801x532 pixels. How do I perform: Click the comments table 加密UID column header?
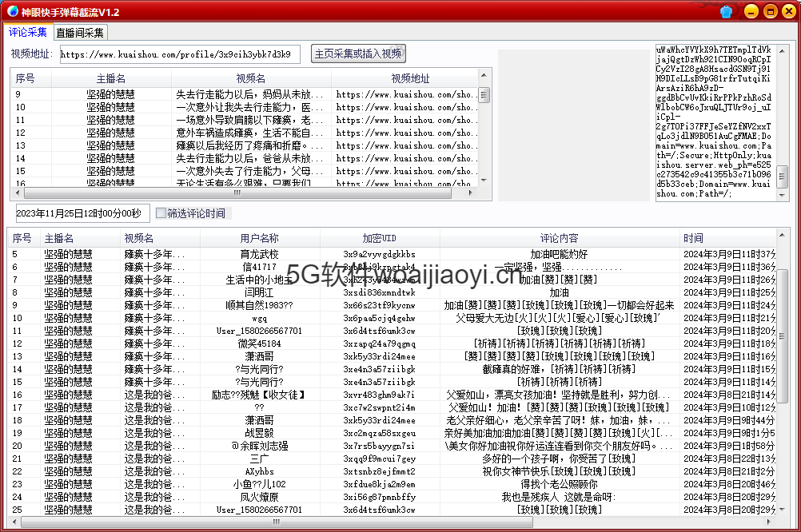(x=380, y=238)
